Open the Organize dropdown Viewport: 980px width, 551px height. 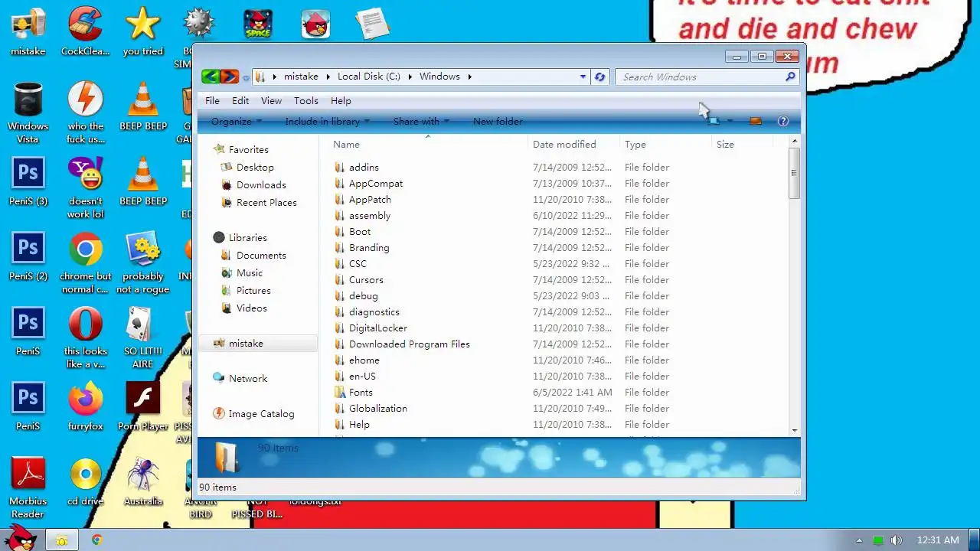237,121
